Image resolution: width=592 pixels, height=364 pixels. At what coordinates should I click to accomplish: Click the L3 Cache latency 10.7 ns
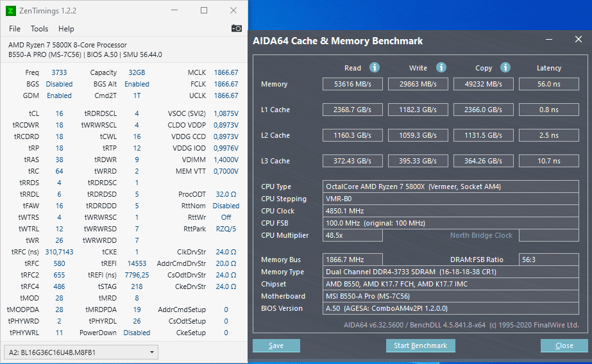click(549, 161)
